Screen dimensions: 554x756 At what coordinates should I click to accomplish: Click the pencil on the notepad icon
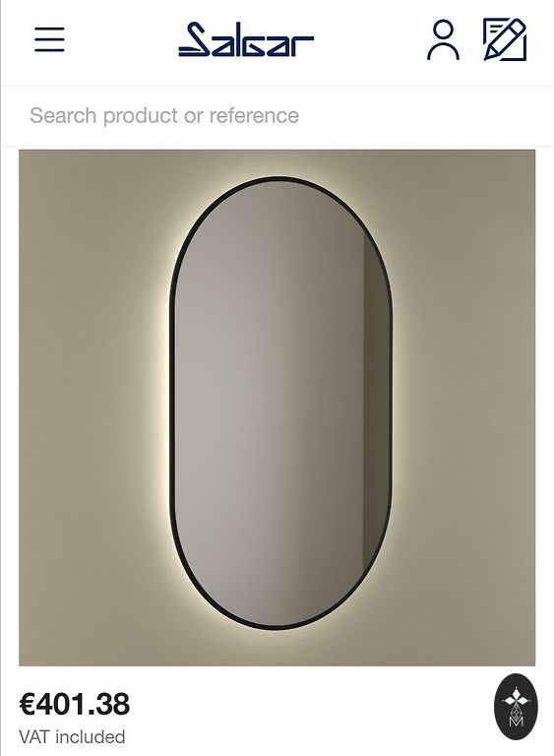pyautogui.click(x=506, y=38)
